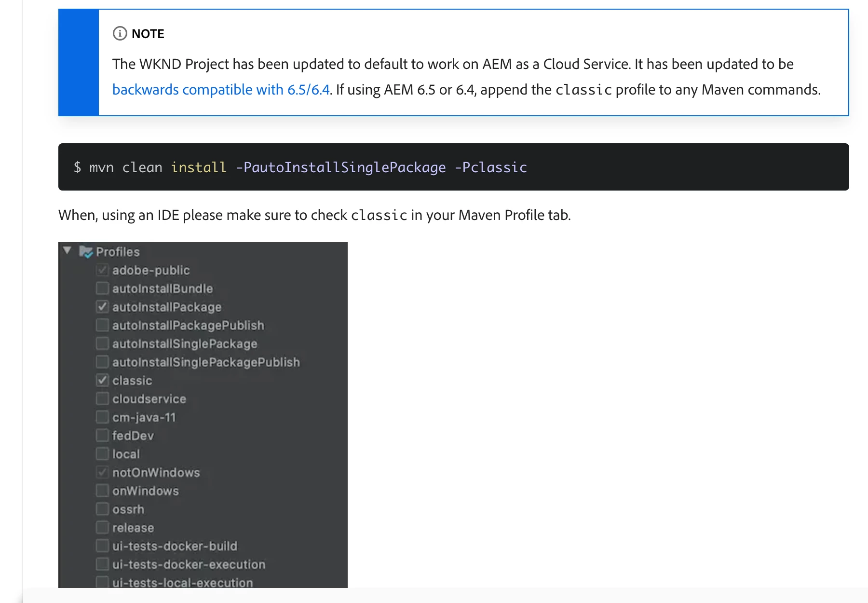
Task: Enable the cm-java-11 checkbox
Action: 102,417
